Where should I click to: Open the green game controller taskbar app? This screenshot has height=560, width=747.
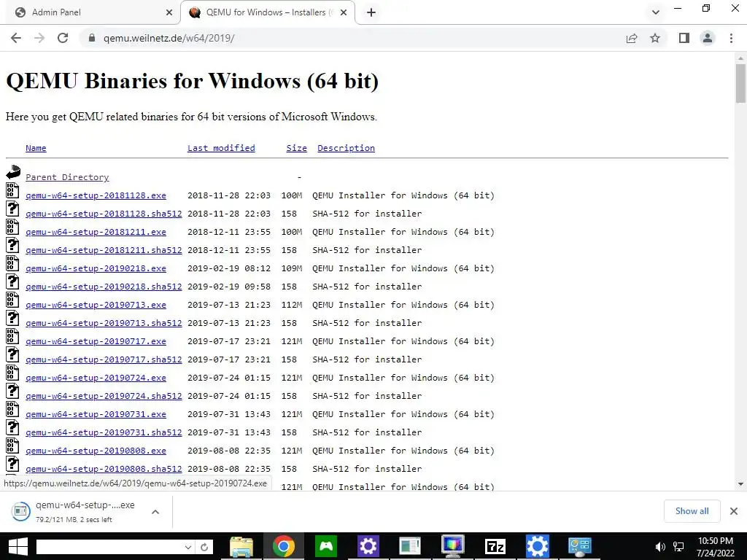pos(326,546)
